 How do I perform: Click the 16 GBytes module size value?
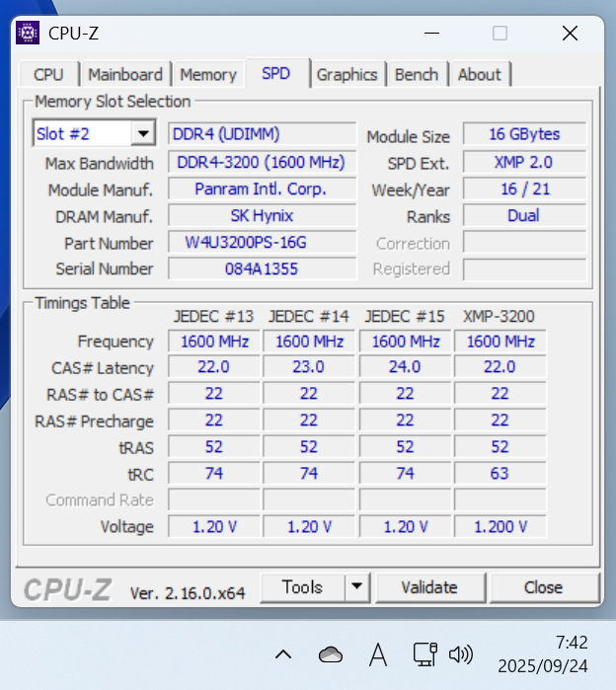(524, 134)
